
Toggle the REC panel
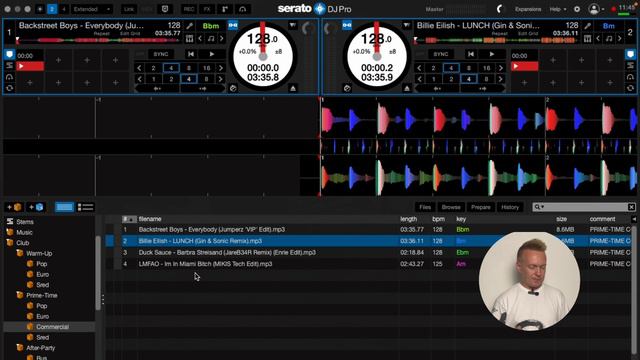click(x=189, y=9)
